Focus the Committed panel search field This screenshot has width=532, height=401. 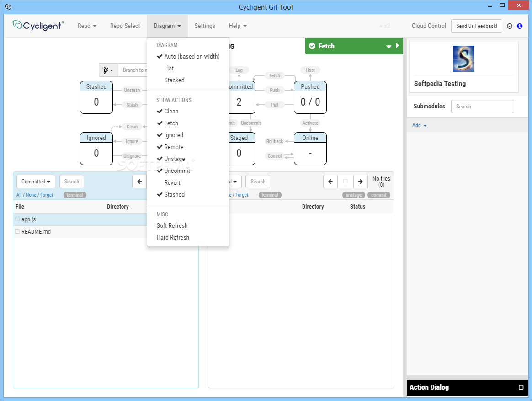point(72,182)
